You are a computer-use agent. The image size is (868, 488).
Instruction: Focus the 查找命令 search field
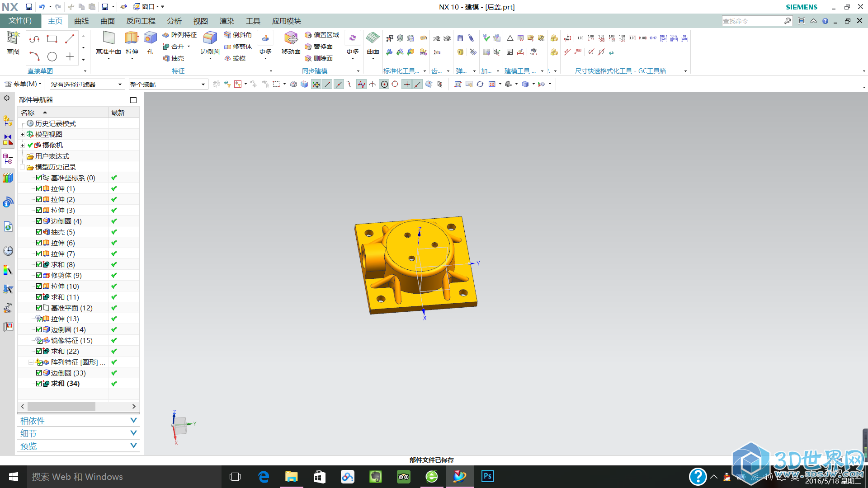753,21
